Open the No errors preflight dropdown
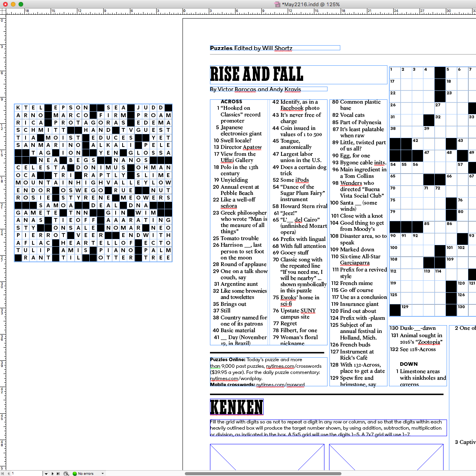Viewport: 476px width, 476px height. 102,473
